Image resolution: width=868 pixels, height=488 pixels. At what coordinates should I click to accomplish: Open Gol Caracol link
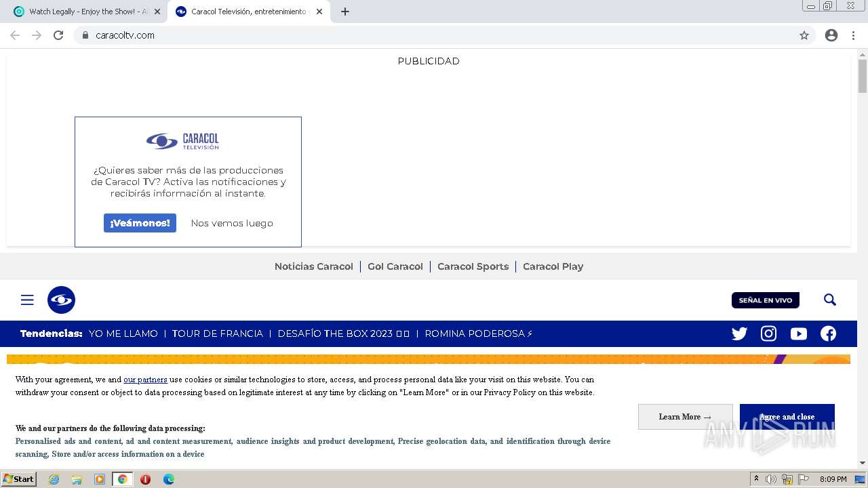click(395, 266)
